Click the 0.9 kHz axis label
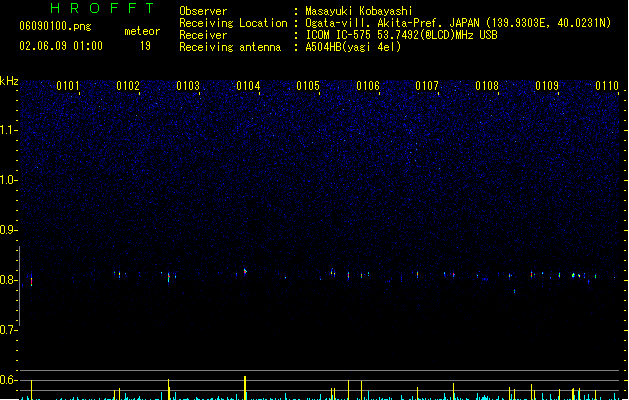Screen dimensions: 629x400 (8, 230)
